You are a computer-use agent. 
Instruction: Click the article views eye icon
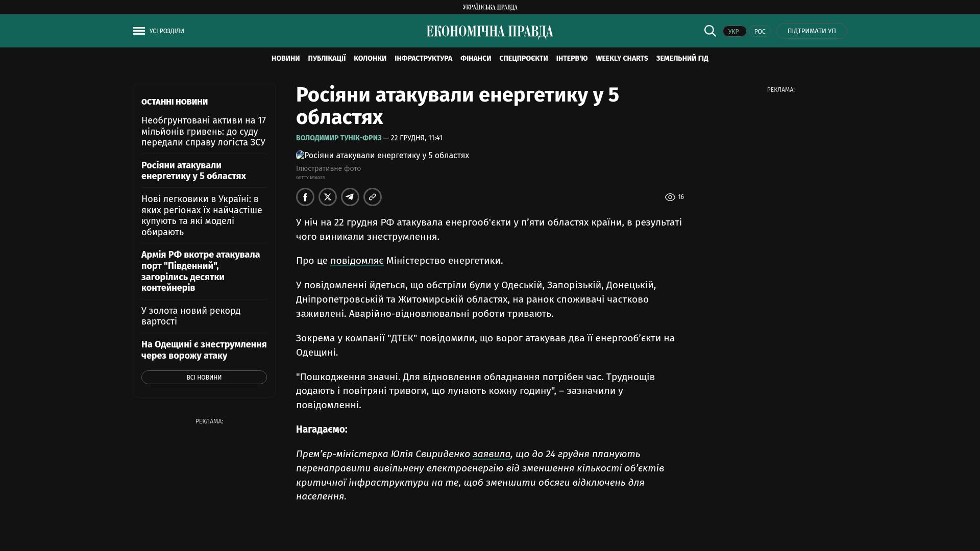point(670,197)
